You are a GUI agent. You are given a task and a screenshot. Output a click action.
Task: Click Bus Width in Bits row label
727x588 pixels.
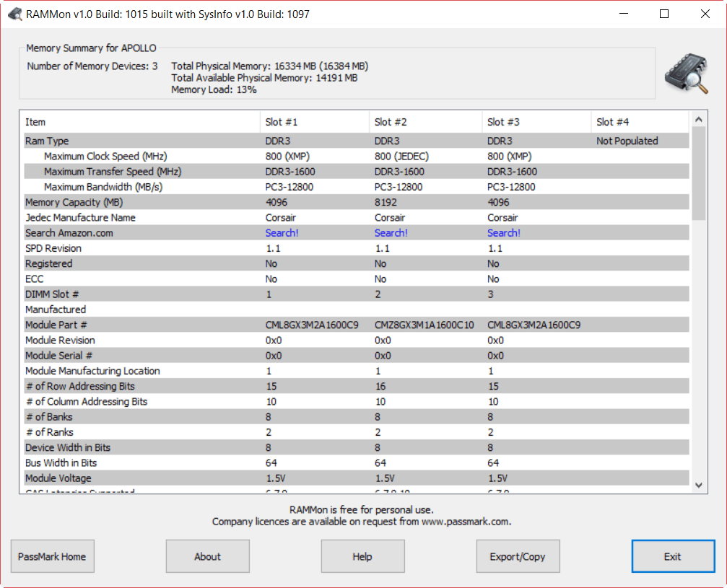tap(61, 462)
